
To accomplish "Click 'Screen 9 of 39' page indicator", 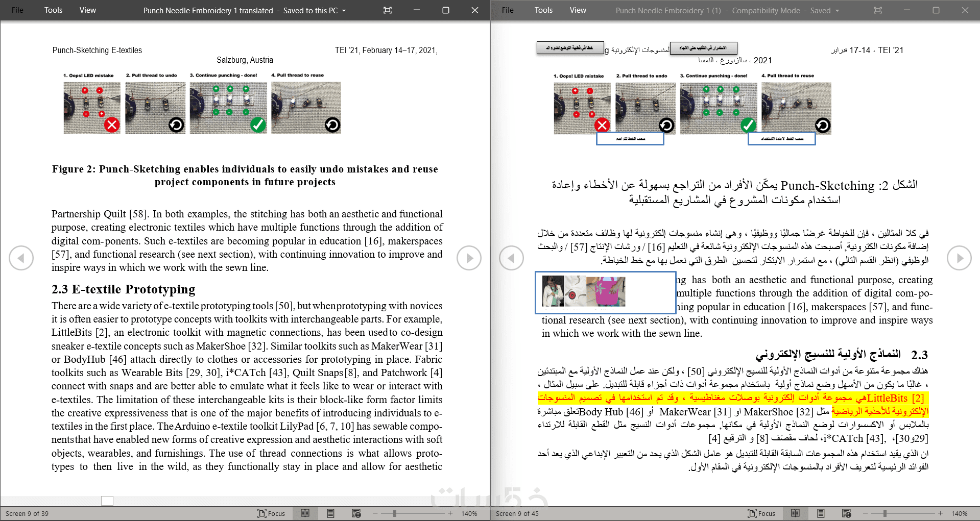I will pyautogui.click(x=27, y=513).
